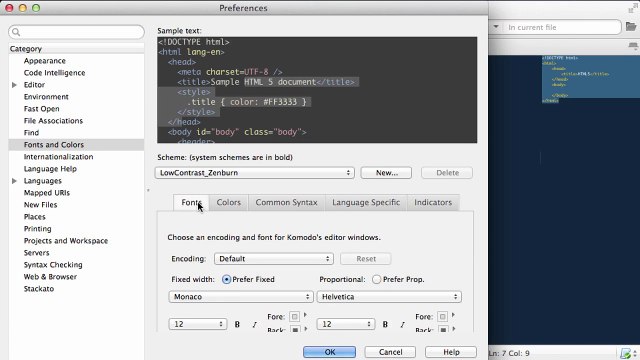Screen dimensions: 640x360
Task: Pick the fixed width Back color swatch
Action: pos(295,329)
